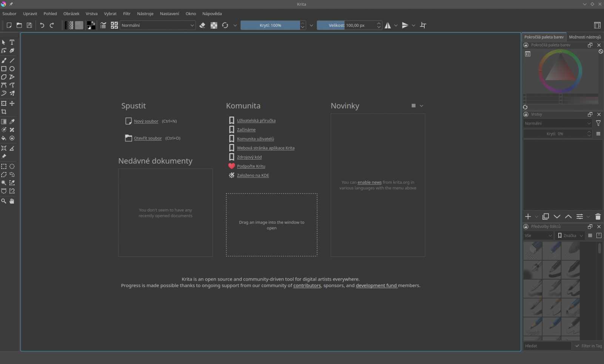This screenshot has height=364, width=604.
Task: Open the Vrstva menu
Action: pos(91,14)
